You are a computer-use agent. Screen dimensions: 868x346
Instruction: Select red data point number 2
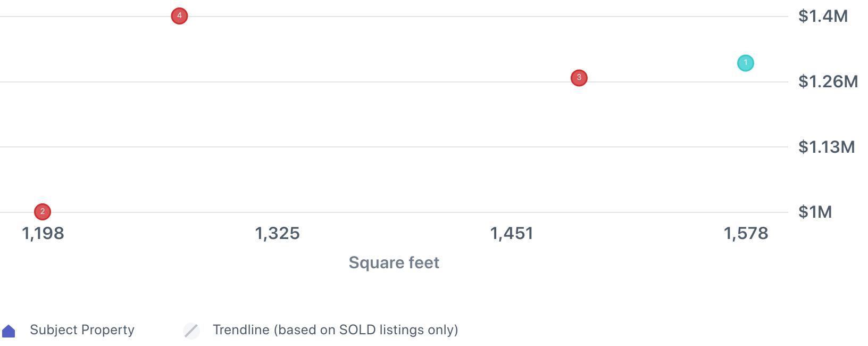coord(43,212)
